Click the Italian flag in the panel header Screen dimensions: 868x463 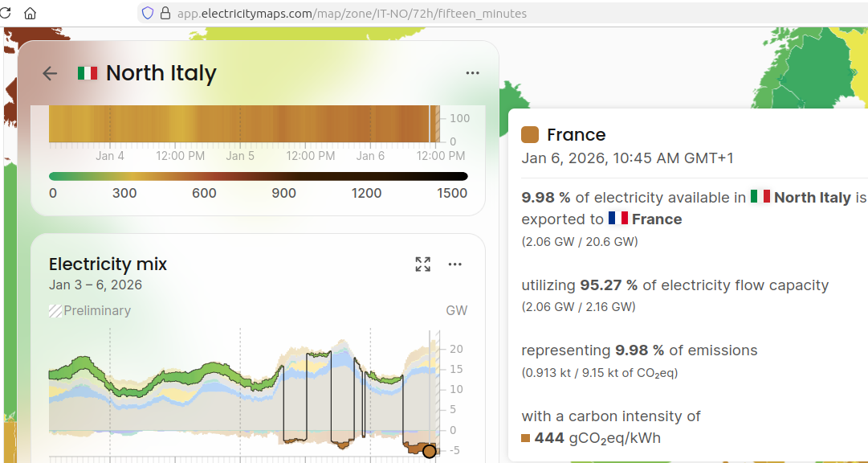point(88,73)
